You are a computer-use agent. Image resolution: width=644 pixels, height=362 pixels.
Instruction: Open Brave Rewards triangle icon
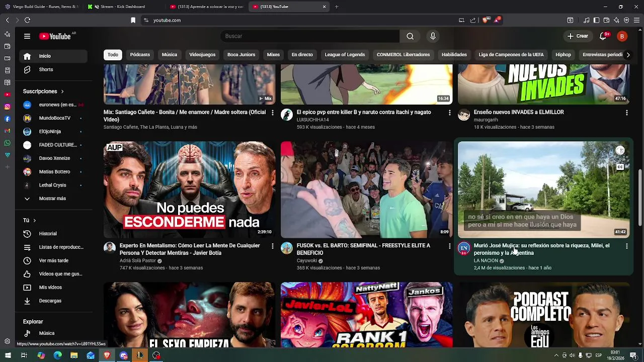pyautogui.click(x=497, y=20)
